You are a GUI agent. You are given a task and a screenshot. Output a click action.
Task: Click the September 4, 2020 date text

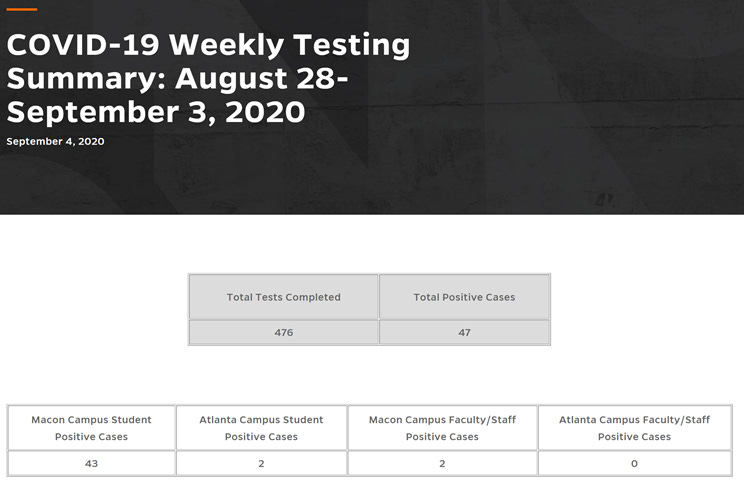(55, 141)
